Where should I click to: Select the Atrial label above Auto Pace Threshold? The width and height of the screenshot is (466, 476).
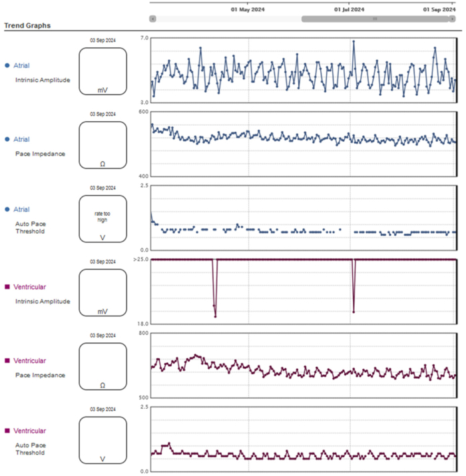21,210
